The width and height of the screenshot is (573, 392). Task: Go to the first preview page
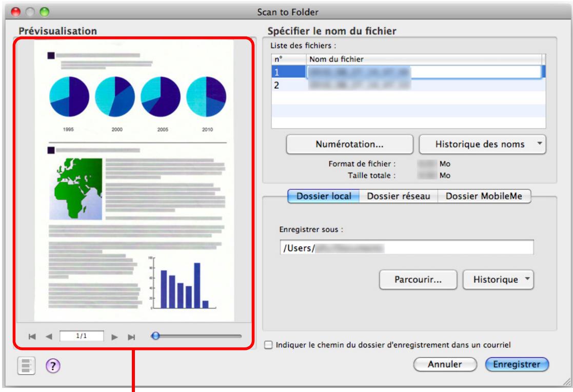[32, 337]
